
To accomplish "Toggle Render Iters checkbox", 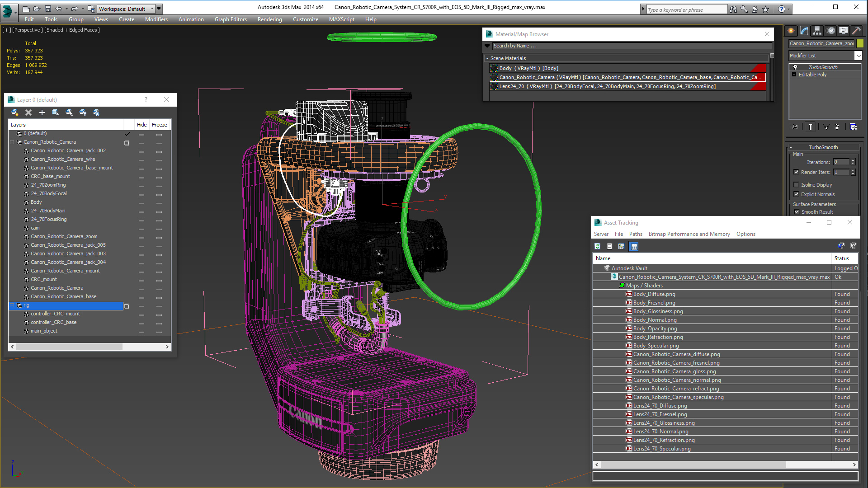I will [797, 172].
